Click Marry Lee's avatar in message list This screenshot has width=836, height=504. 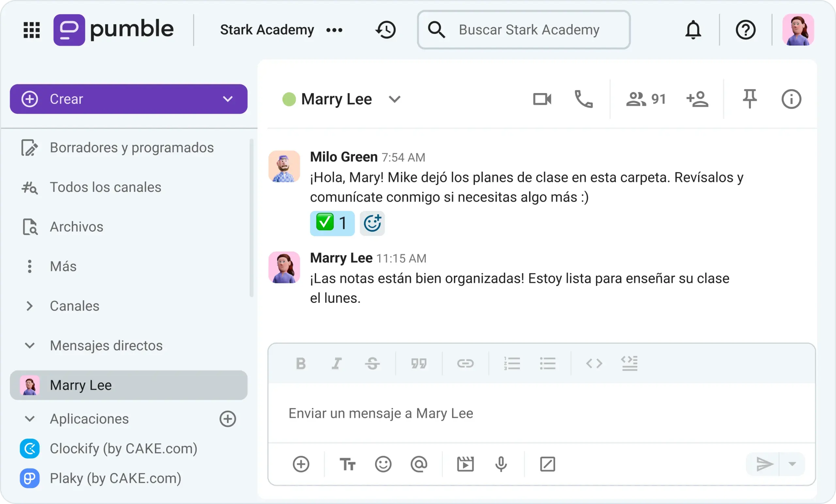point(284,267)
